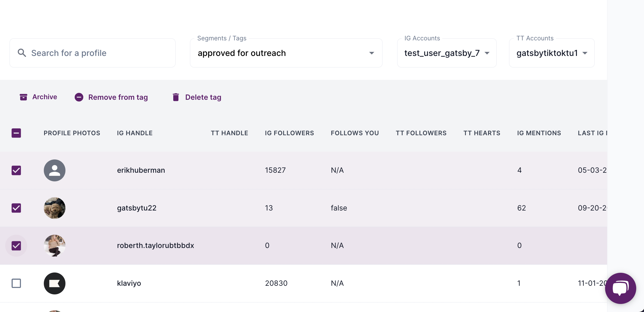Screen dimensions: 644x312
Task: Click the Archive box icon
Action: click(x=23, y=97)
